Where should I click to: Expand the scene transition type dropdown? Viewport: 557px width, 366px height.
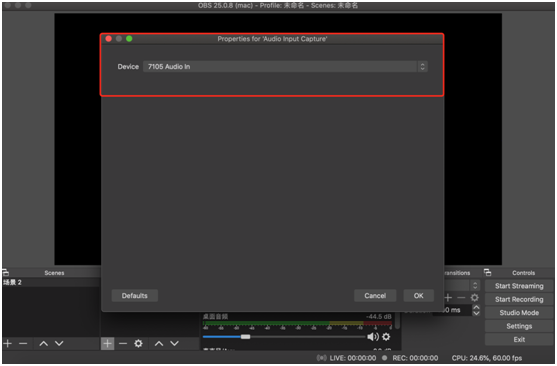(462, 285)
